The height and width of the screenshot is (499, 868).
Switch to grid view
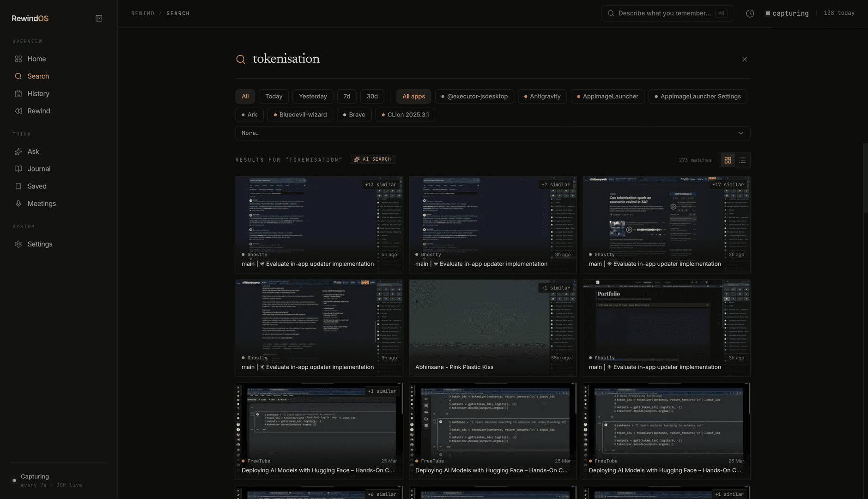pos(728,160)
